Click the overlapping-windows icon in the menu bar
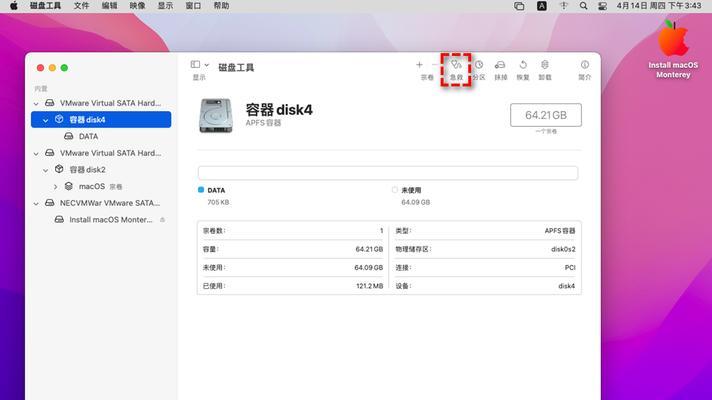The image size is (712, 400). 519,6
